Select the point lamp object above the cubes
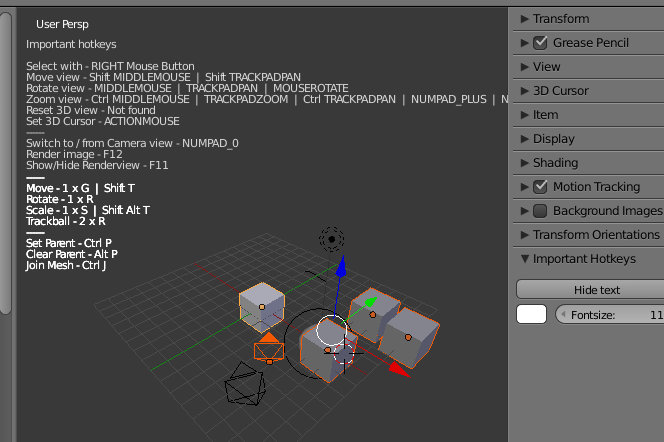Viewport: 664px width, 442px height. click(331, 239)
